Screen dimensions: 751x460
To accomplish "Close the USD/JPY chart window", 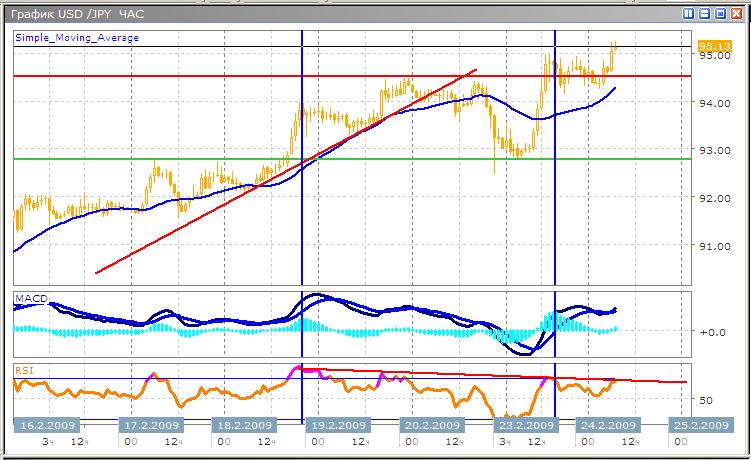I will pos(736,14).
